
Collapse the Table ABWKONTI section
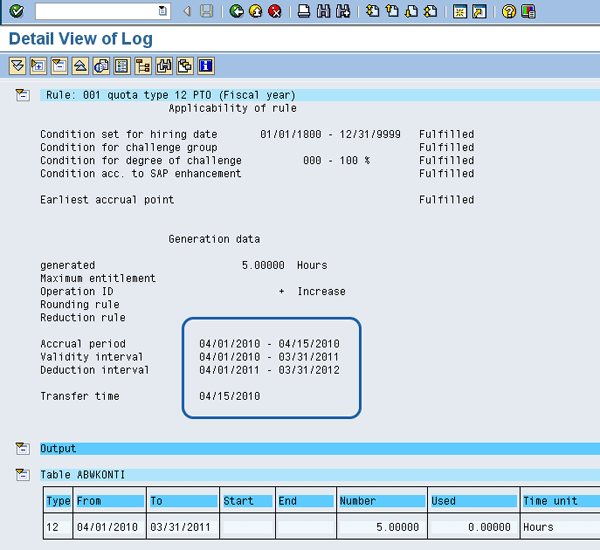[22, 474]
